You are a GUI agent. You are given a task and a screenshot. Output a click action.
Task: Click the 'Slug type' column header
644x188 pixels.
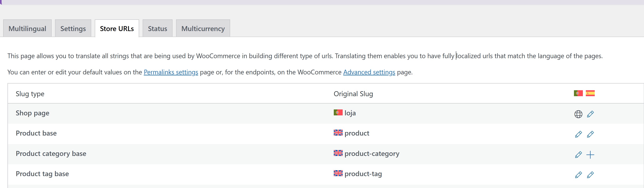click(x=30, y=94)
